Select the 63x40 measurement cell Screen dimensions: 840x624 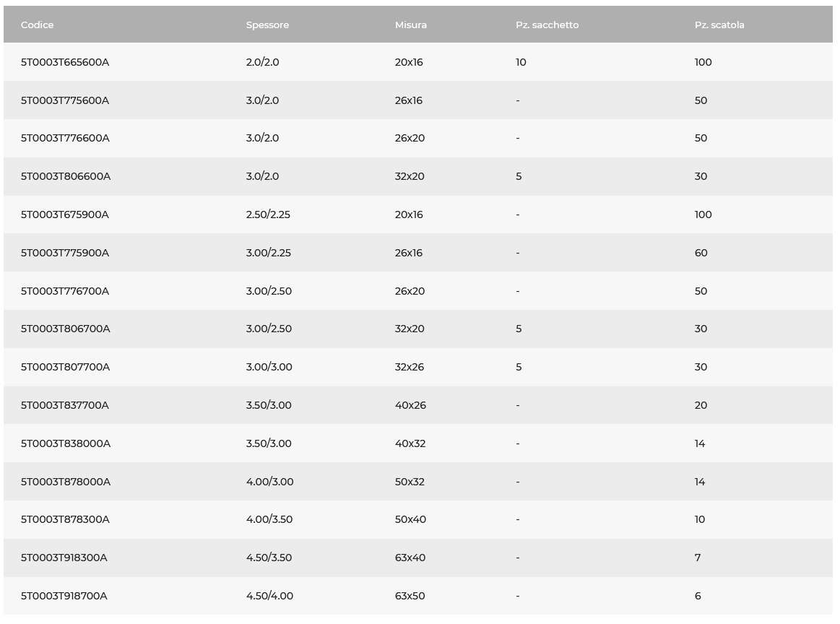pyautogui.click(x=410, y=558)
